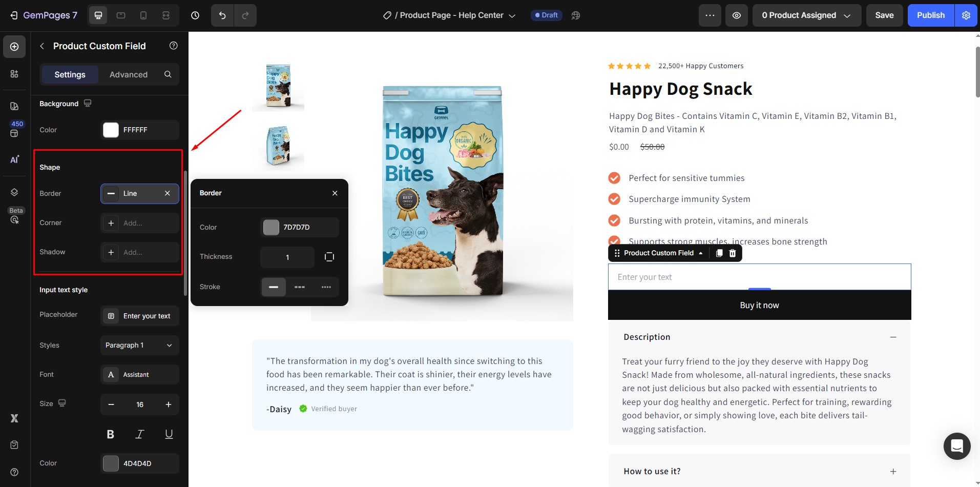Viewport: 980px width, 487px height.
Task: Expand the 0 Product Assigned dropdown
Action: [806, 15]
